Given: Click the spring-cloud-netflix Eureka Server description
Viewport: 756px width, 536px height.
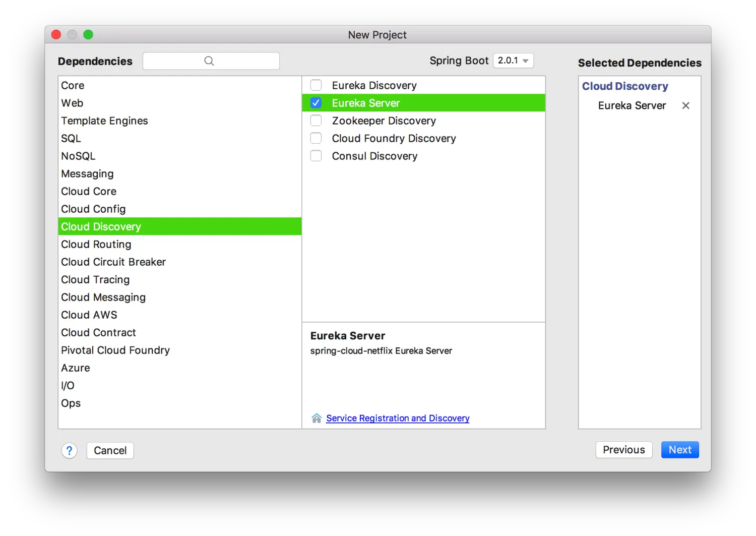Looking at the screenshot, I should (381, 350).
